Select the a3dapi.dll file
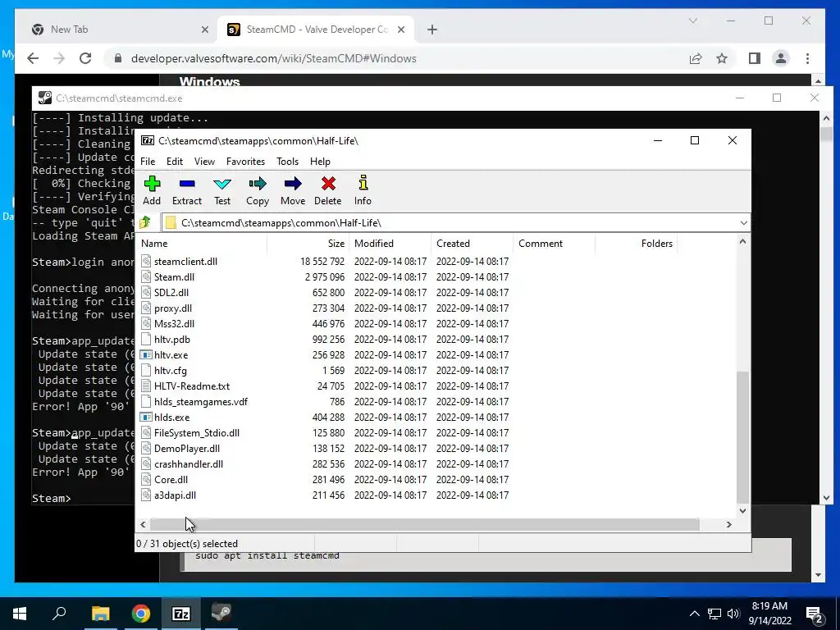Viewport: 840px width, 630px height. coord(175,495)
